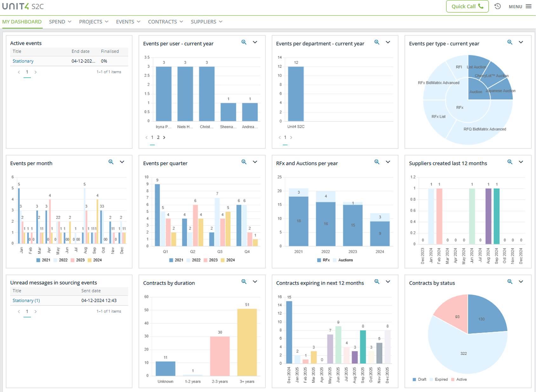This screenshot has height=392, width=536.
Task: Enlarge Suppliers created last 12 months
Action: (x=510, y=162)
